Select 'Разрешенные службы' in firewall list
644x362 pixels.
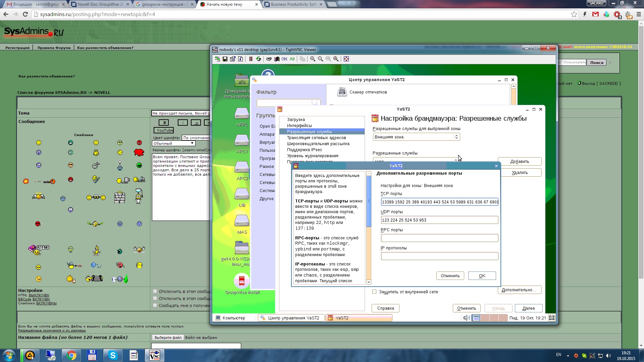[x=322, y=132]
